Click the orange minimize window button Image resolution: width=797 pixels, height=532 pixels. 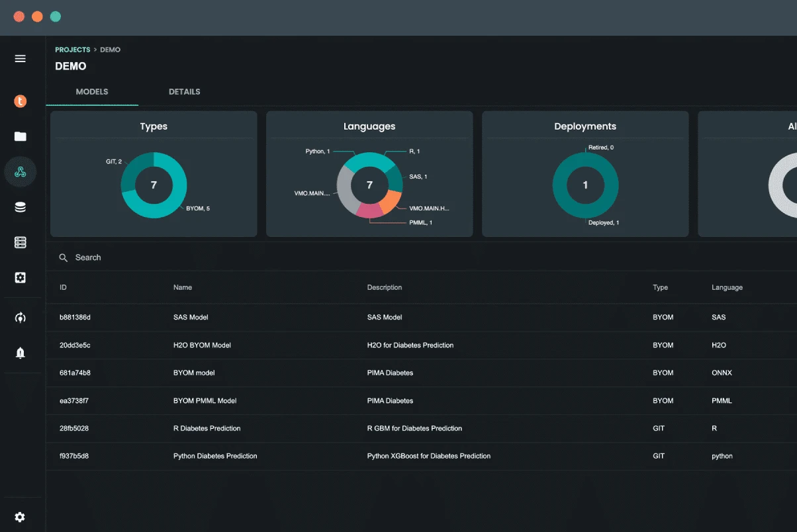[37, 17]
